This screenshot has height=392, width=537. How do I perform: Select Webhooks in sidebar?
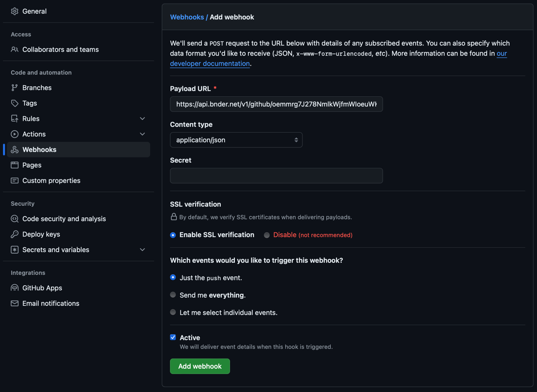78,150
